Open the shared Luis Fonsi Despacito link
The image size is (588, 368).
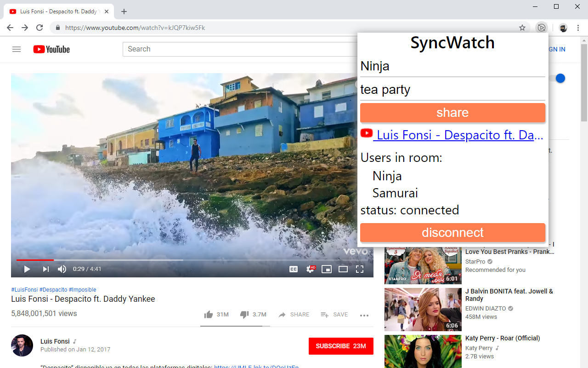pyautogui.click(x=452, y=135)
